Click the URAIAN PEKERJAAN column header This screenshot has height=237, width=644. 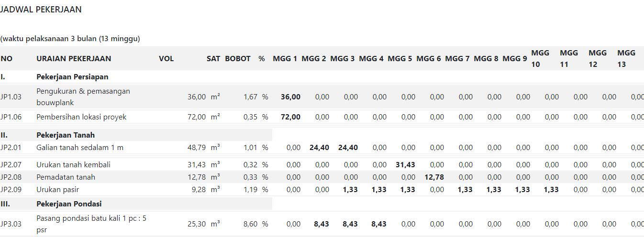pyautogui.click(x=74, y=59)
